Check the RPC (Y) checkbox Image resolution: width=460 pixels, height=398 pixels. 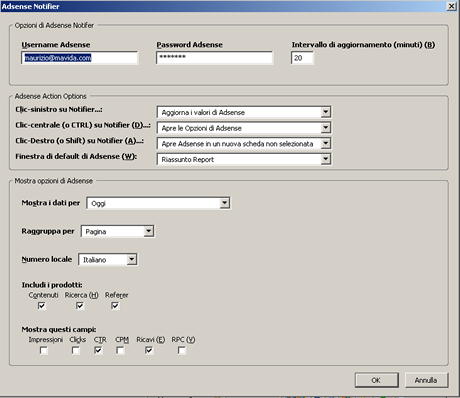point(182,350)
